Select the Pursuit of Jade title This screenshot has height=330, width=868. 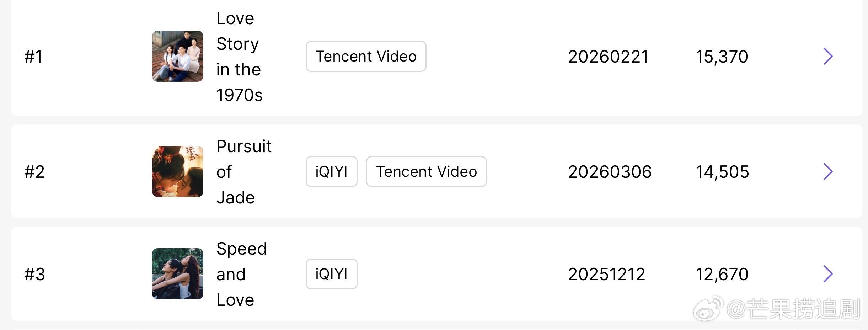pos(244,171)
